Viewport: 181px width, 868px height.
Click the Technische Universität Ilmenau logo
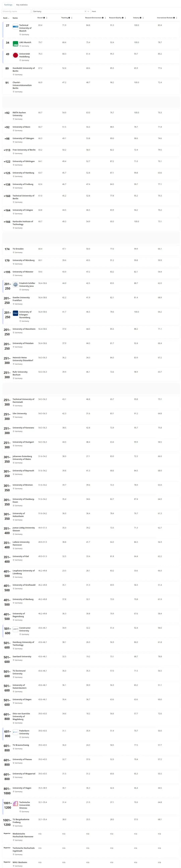[x=16, y=804]
